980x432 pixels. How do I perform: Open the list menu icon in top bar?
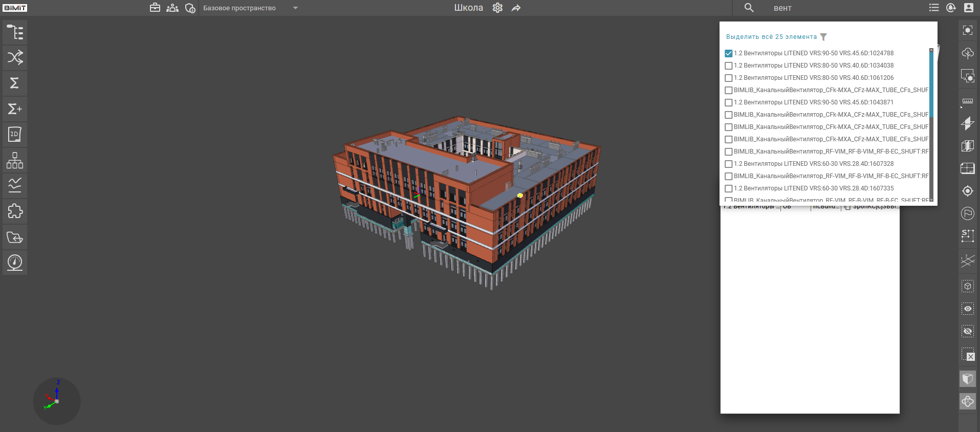(934, 8)
